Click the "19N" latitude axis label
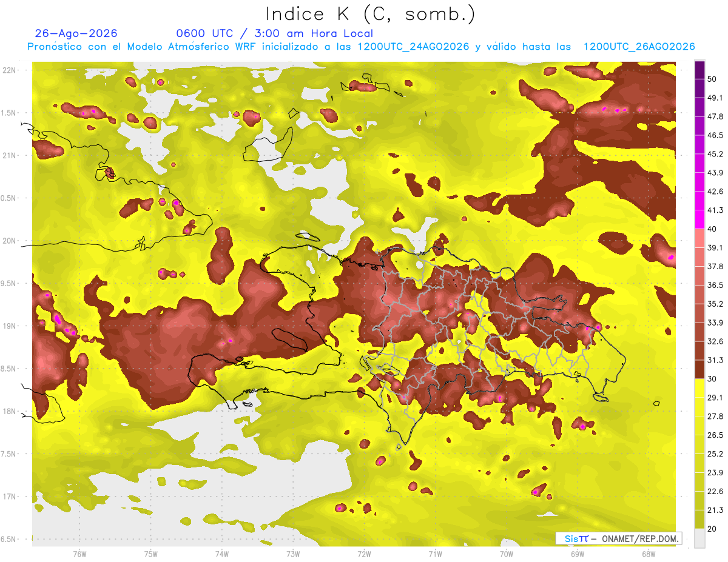The height and width of the screenshot is (562, 728). (x=9, y=326)
